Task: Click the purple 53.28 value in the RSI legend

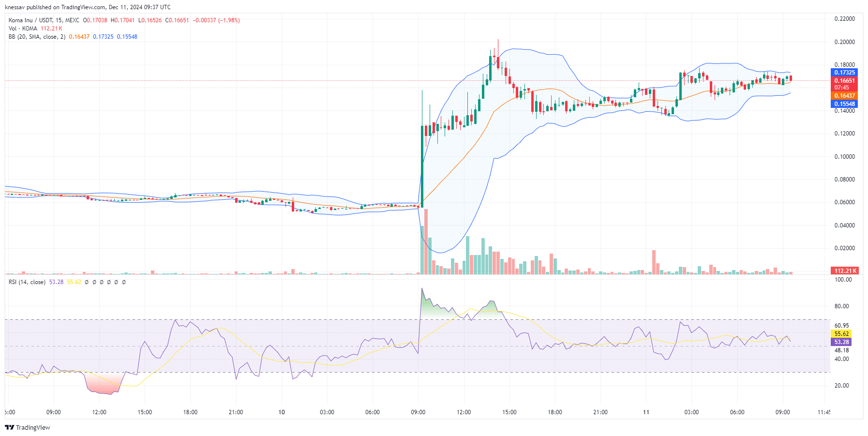Action: [56, 282]
